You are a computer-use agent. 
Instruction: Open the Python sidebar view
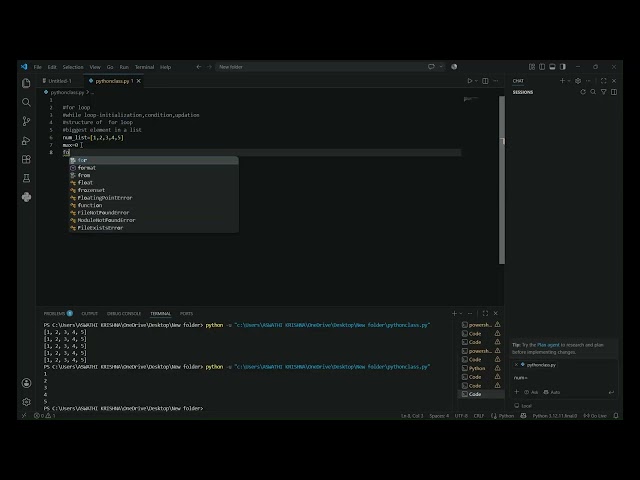click(26, 197)
